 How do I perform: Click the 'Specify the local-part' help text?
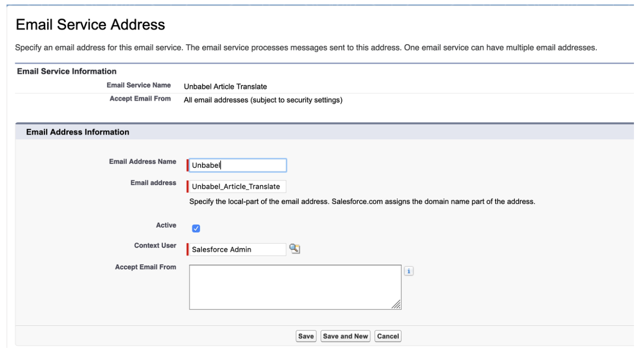tap(362, 202)
